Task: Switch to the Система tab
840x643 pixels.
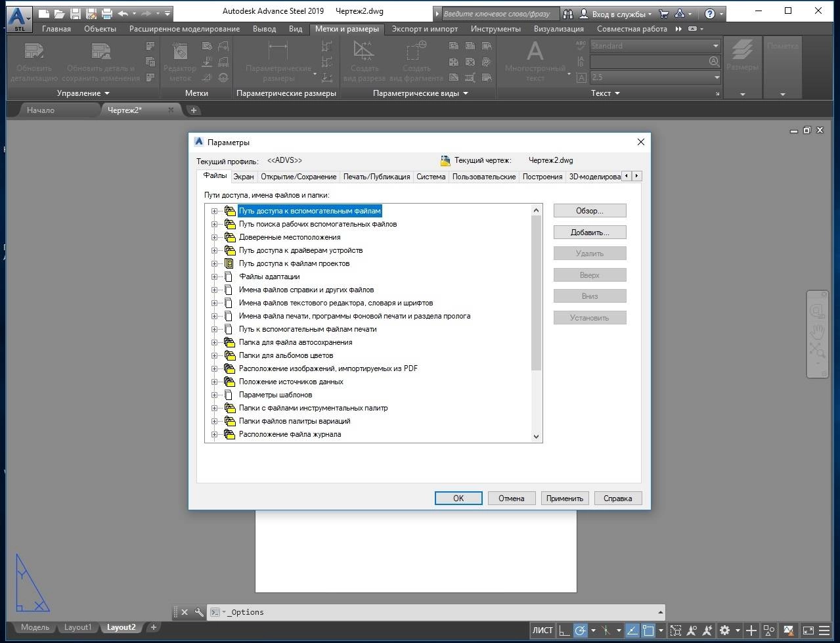Action: point(431,177)
